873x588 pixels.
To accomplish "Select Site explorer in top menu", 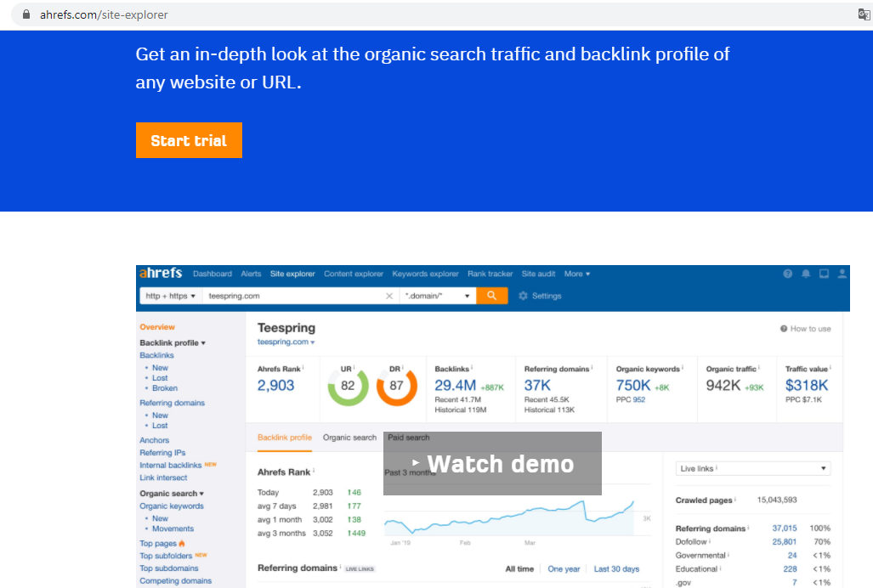I will coord(292,274).
